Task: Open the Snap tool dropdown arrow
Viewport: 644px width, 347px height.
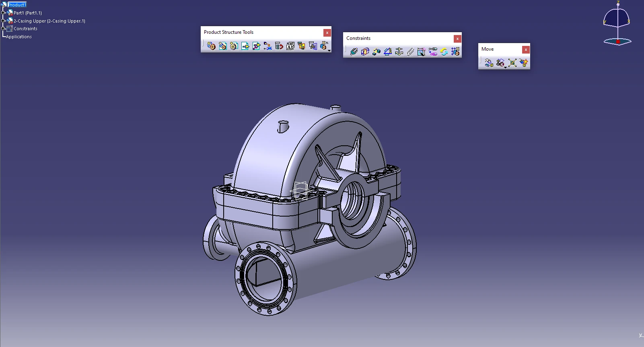Action: click(x=505, y=67)
